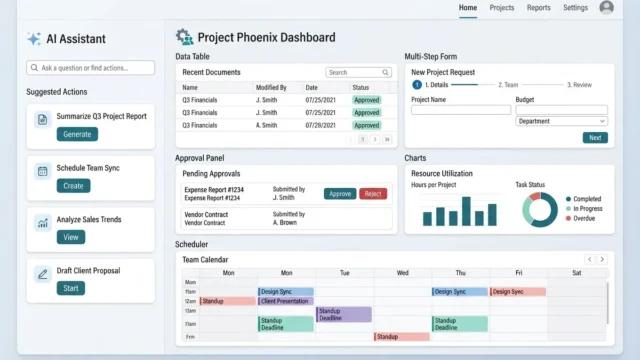The height and width of the screenshot is (360, 640).
Task: Click the AI Assistant sparkle icon
Action: [34, 39]
